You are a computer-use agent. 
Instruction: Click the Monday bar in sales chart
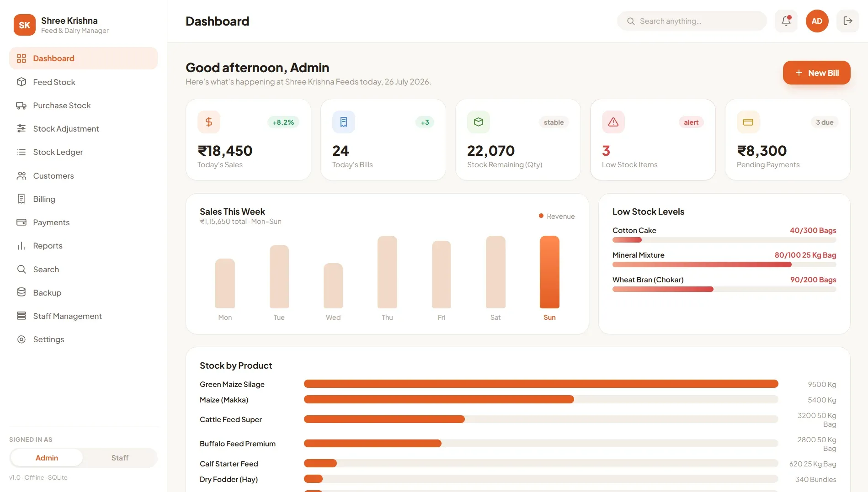pyautogui.click(x=225, y=283)
